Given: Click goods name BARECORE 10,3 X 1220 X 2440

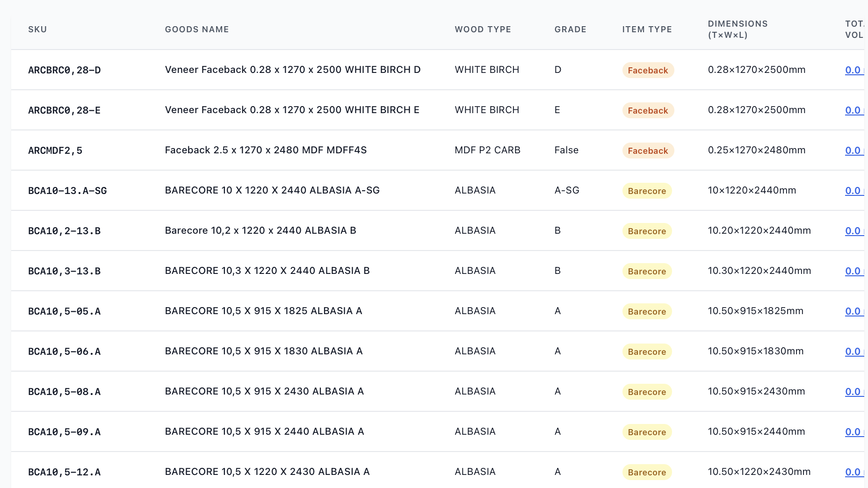Looking at the screenshot, I should (x=267, y=271).
